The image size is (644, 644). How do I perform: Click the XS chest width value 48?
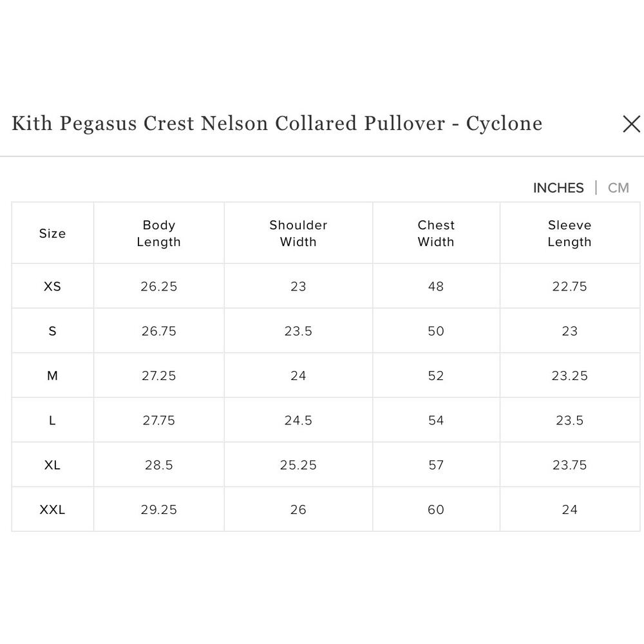436,286
